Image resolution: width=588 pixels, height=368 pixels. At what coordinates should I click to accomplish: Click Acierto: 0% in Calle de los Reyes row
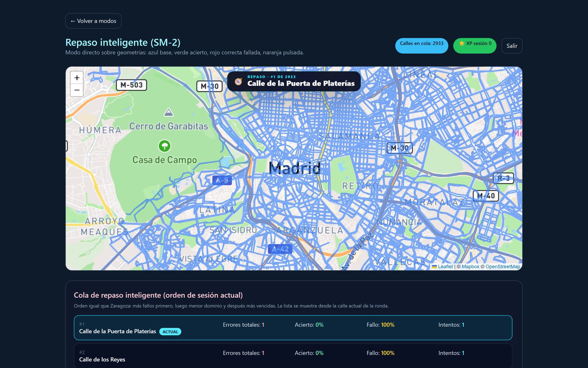tap(309, 353)
